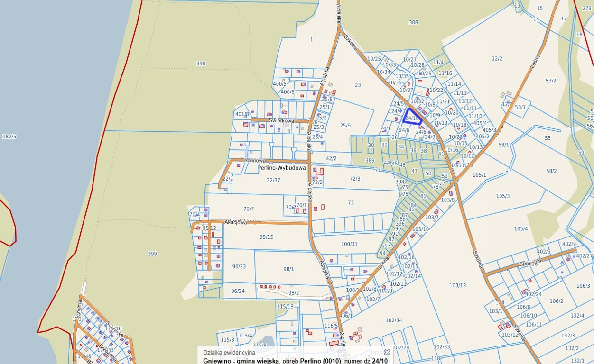Click parcel label 55

tap(548, 138)
